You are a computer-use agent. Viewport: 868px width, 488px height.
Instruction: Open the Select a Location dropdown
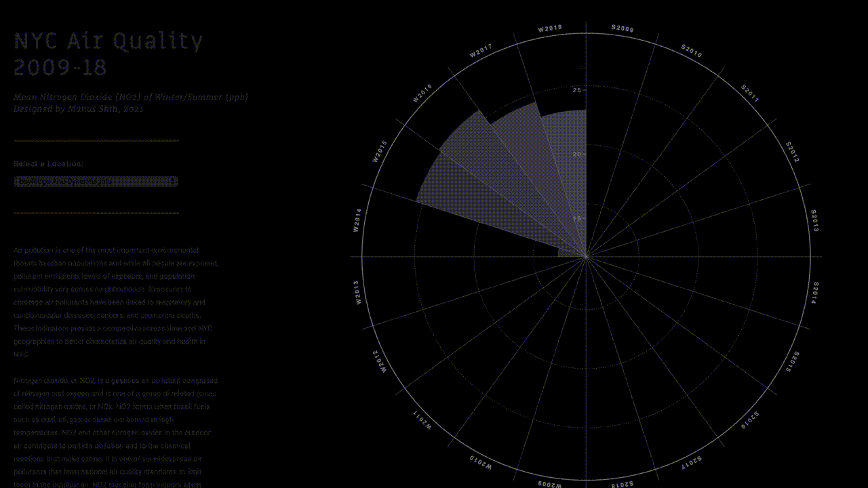pos(96,182)
